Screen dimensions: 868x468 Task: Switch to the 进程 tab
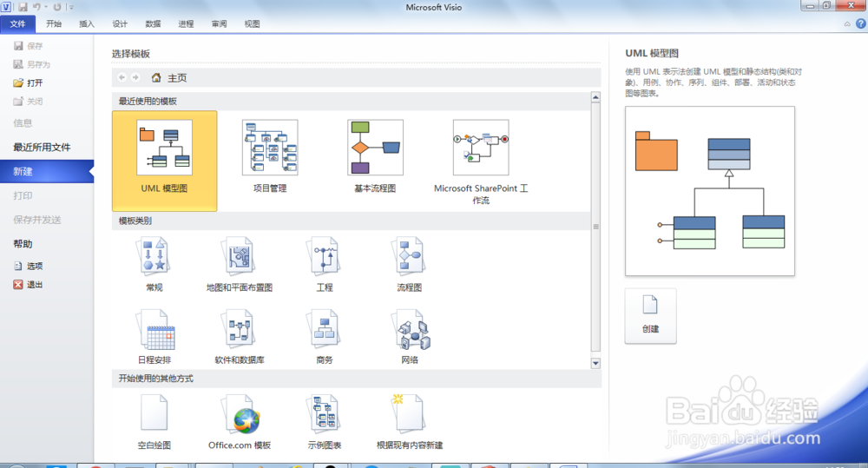click(186, 23)
